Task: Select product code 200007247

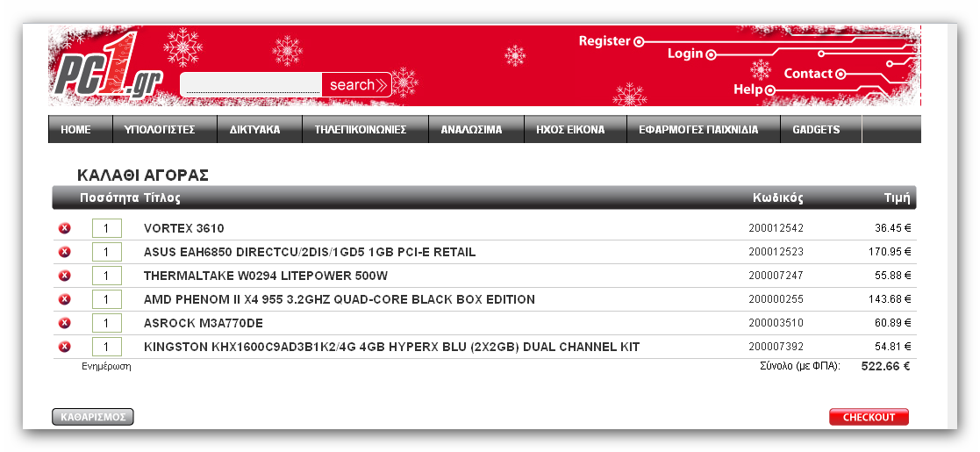Action: (x=776, y=276)
